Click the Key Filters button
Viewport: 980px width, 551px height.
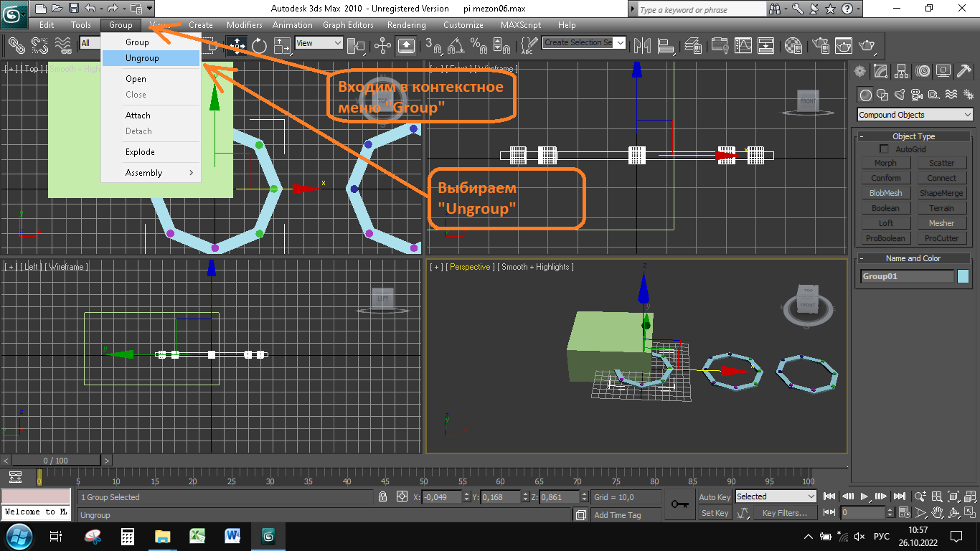click(785, 513)
